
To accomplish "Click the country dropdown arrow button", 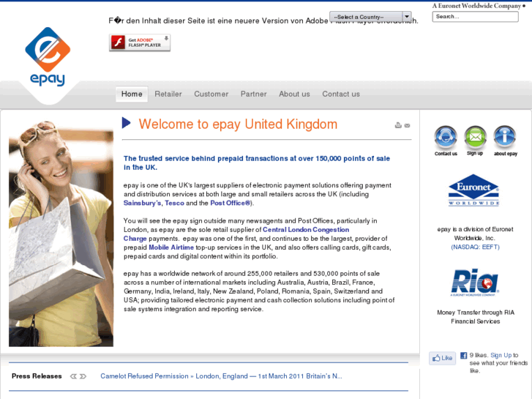I will [x=407, y=17].
